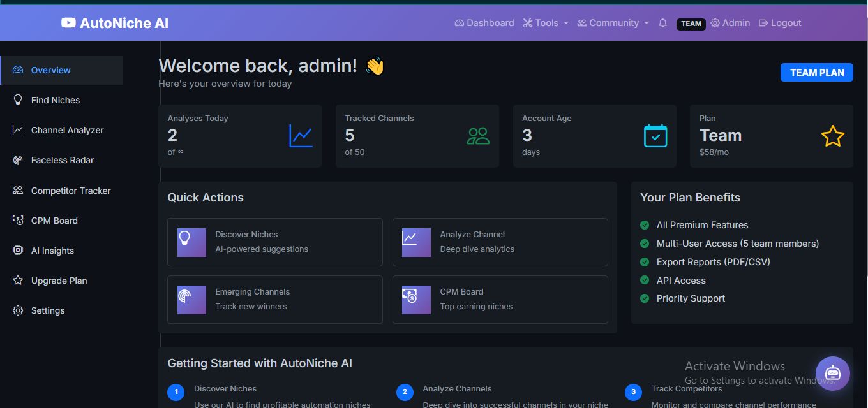Open the Emerging Channels quick action
This screenshot has width=868, height=408.
tap(275, 300)
